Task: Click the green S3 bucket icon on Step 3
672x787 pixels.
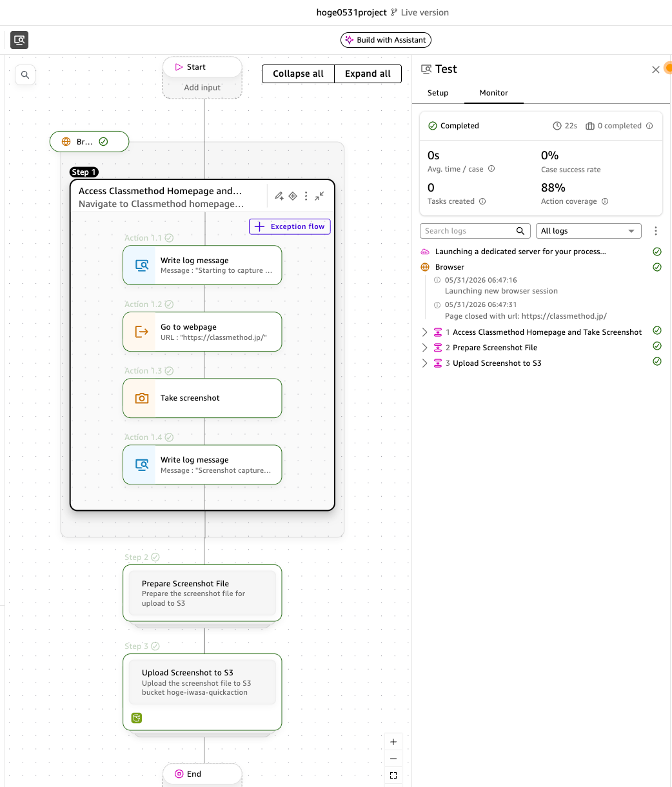Action: point(136,718)
